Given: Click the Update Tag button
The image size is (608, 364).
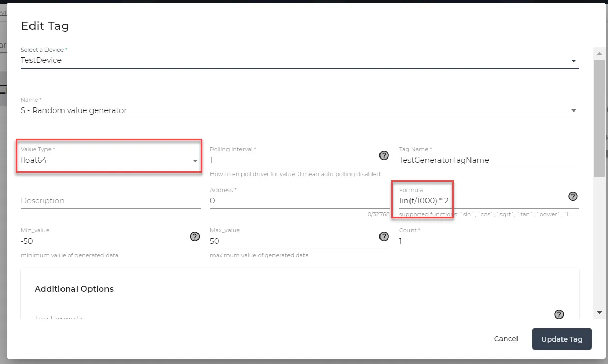Looking at the screenshot, I should (562, 339).
